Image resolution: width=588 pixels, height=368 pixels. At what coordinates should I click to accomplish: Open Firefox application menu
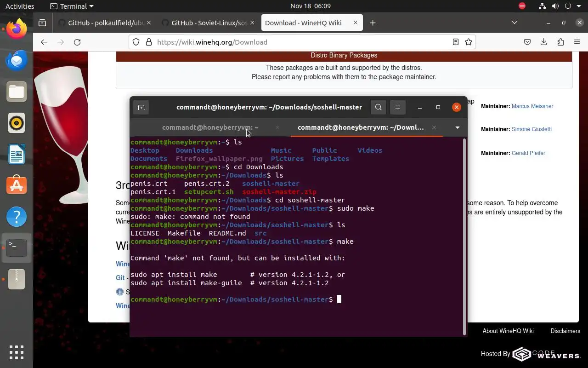click(x=577, y=42)
